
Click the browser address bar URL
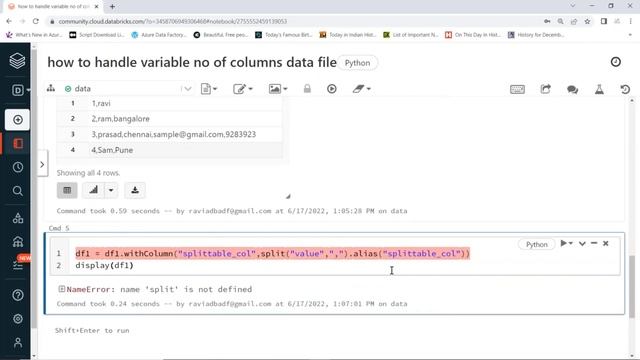173,21
